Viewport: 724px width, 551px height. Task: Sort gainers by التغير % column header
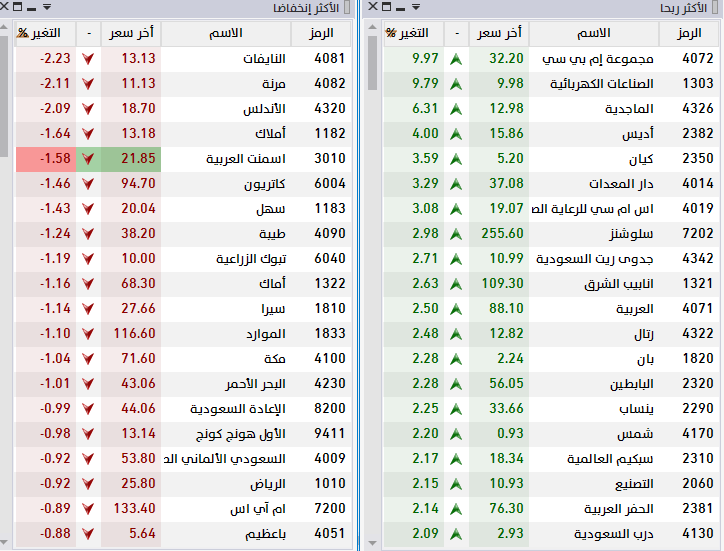tap(413, 33)
